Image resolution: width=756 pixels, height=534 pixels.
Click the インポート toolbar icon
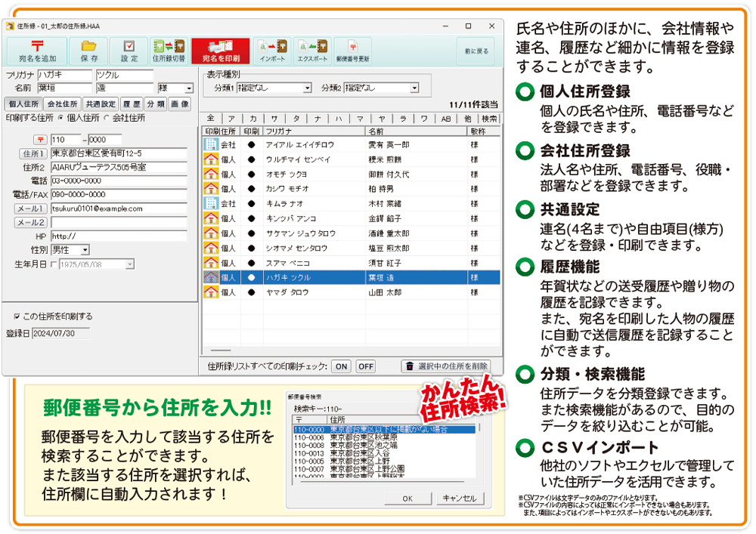point(271,51)
